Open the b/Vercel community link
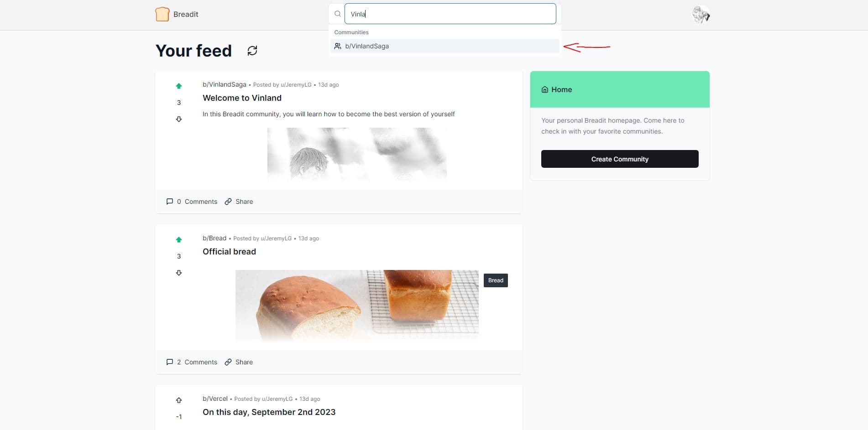The height and width of the screenshot is (430, 868). click(215, 399)
